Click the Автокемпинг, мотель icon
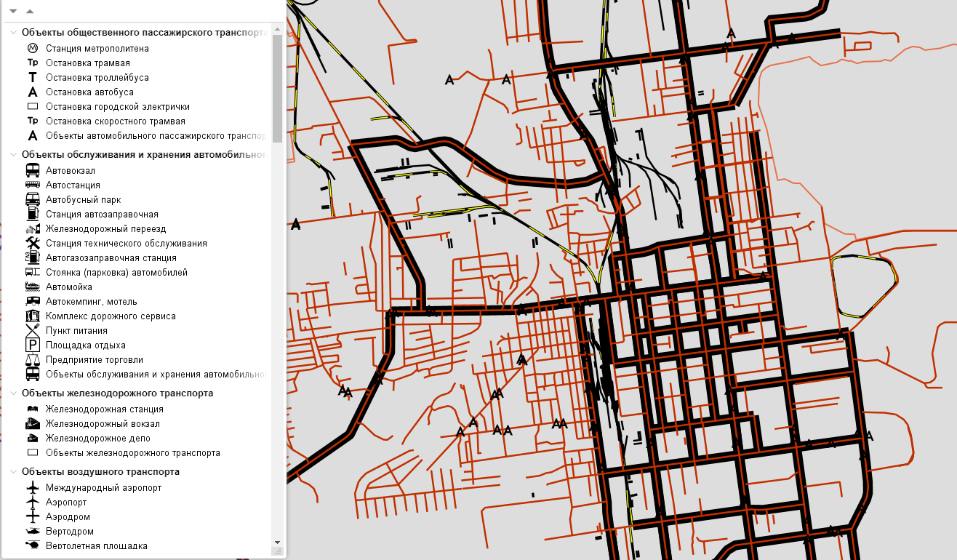The height and width of the screenshot is (560, 957). [x=33, y=301]
